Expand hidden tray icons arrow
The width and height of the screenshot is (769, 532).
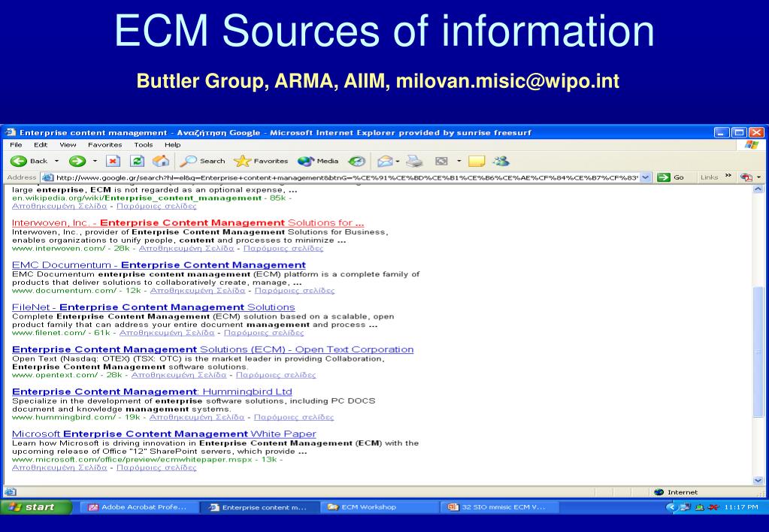671,507
